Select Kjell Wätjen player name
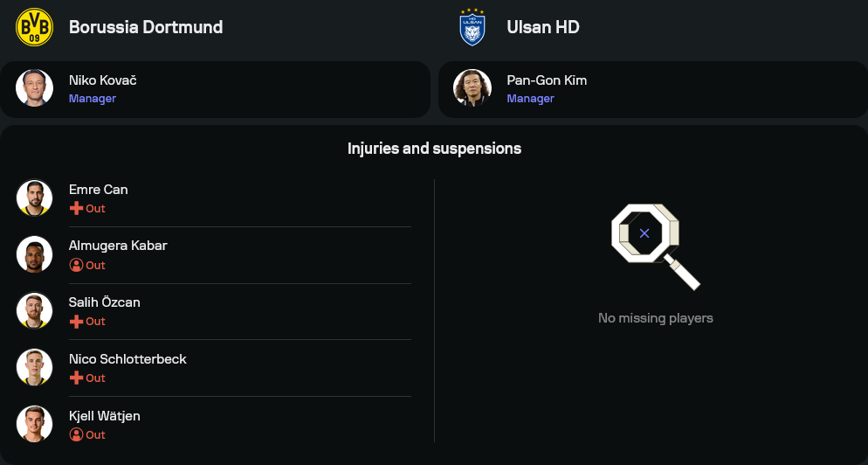Viewport: 868px width, 465px height. [x=105, y=416]
